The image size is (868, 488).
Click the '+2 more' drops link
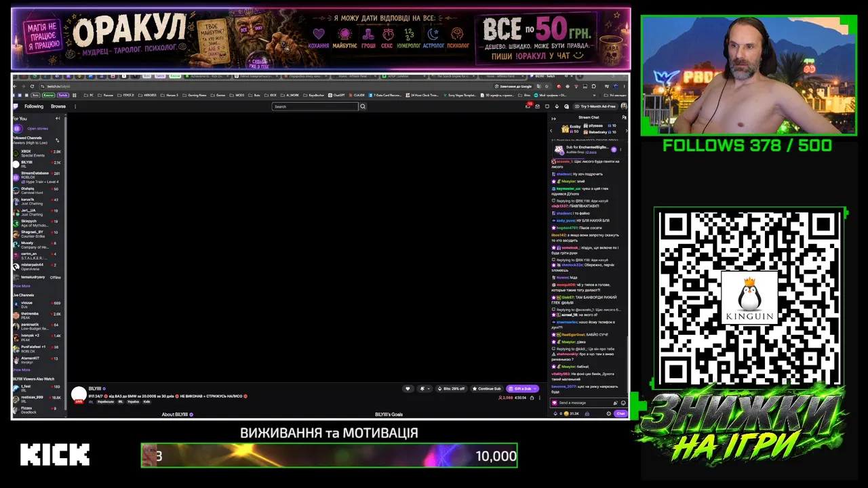pyautogui.click(x=591, y=152)
